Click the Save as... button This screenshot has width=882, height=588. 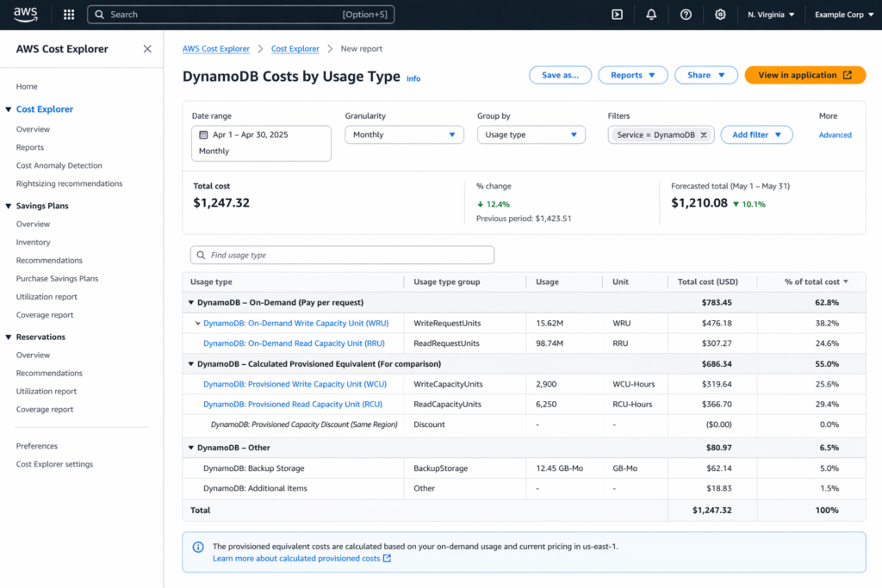[x=560, y=75]
